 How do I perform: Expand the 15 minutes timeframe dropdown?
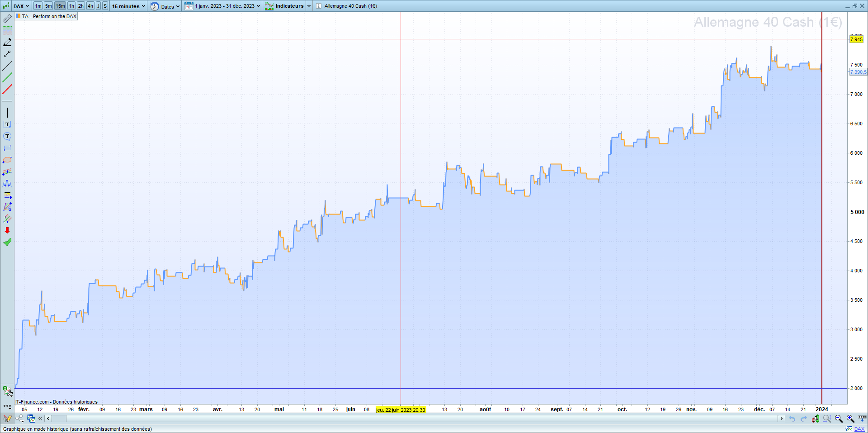coord(129,6)
